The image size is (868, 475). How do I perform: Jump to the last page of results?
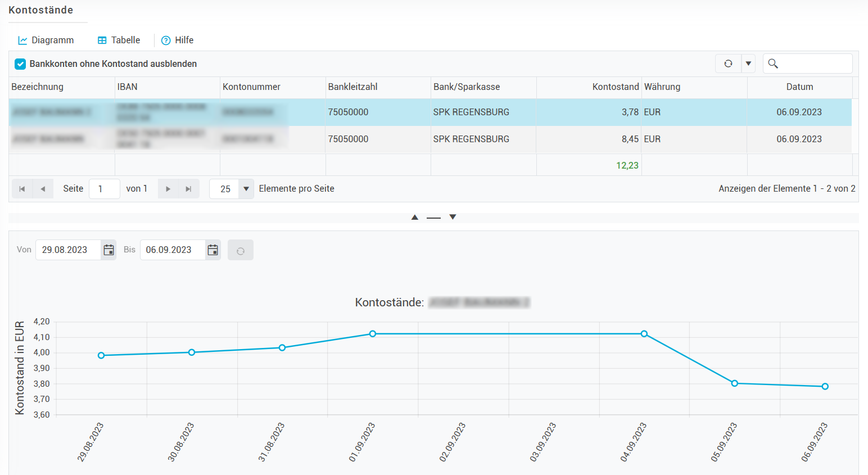coord(189,189)
